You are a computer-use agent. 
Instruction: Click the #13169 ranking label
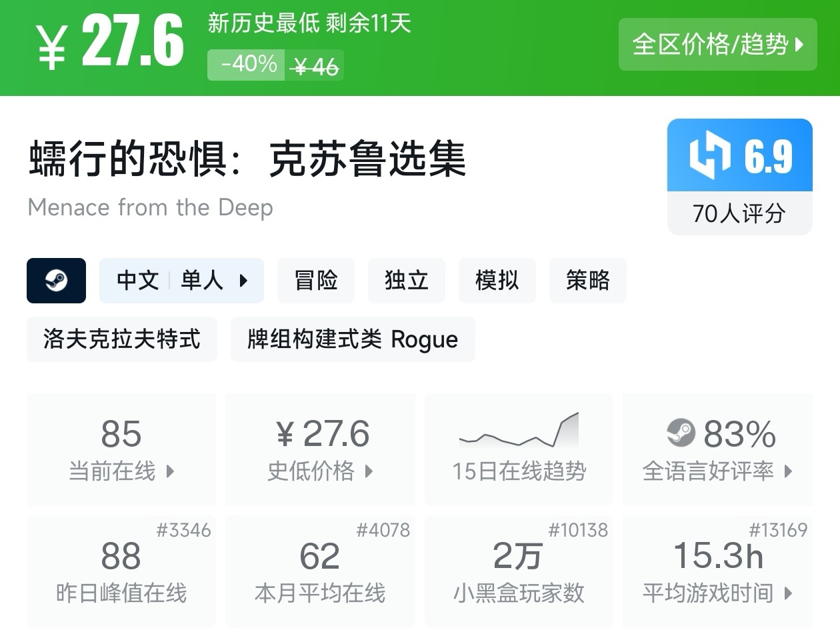pyautogui.click(x=778, y=530)
